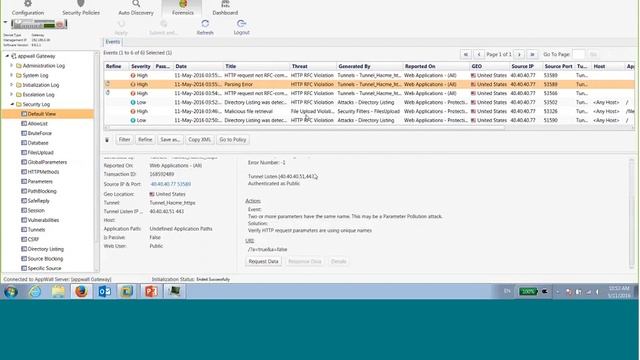Click the greyed Response Data button
The width and height of the screenshot is (640, 360).
(304, 261)
